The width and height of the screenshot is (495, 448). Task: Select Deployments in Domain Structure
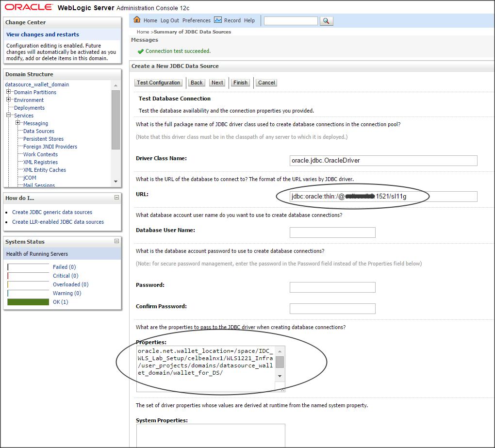(x=29, y=108)
